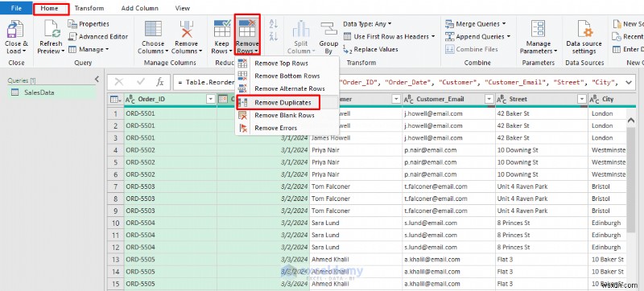The width and height of the screenshot is (644, 291).
Task: Open Order_ID column filter dropdown
Action: 211,99
